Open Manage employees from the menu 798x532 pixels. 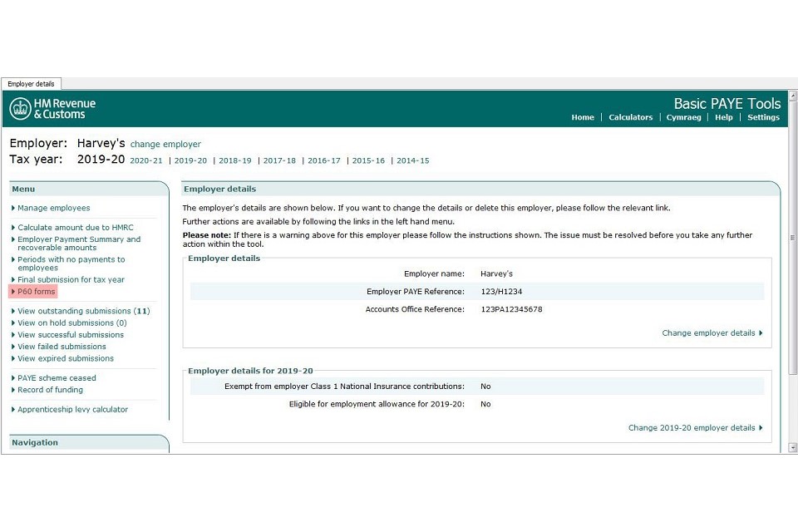(x=53, y=208)
